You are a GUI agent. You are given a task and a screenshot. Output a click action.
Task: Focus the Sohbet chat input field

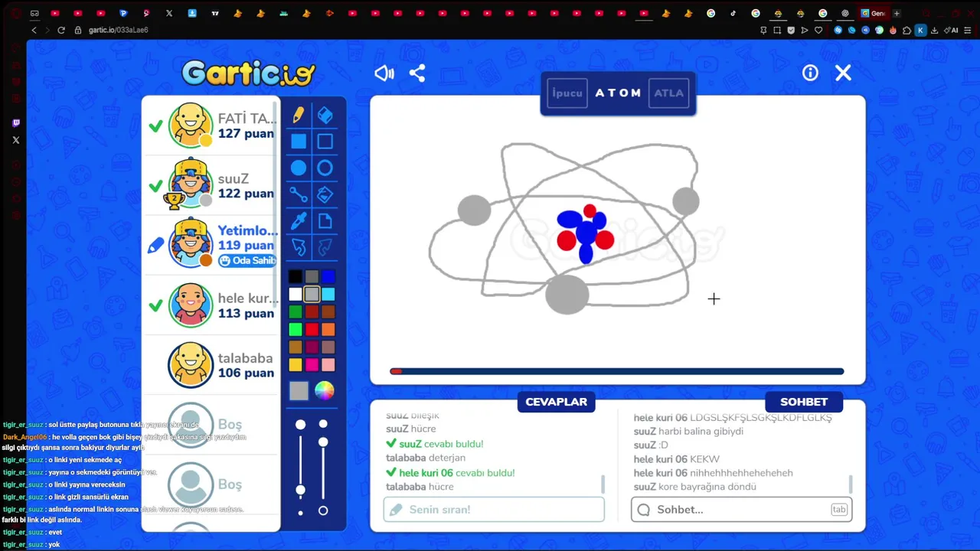[x=741, y=510]
